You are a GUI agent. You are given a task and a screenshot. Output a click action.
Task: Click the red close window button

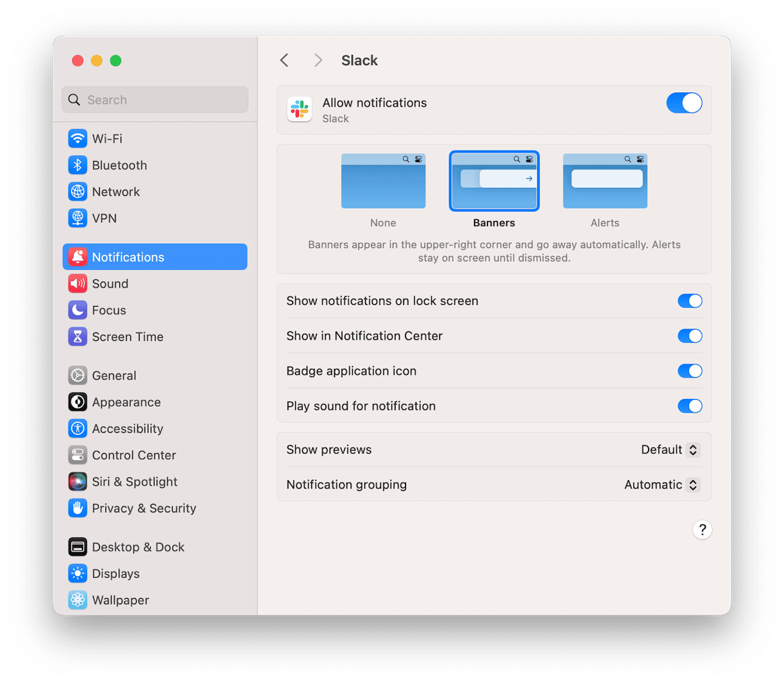[77, 61]
